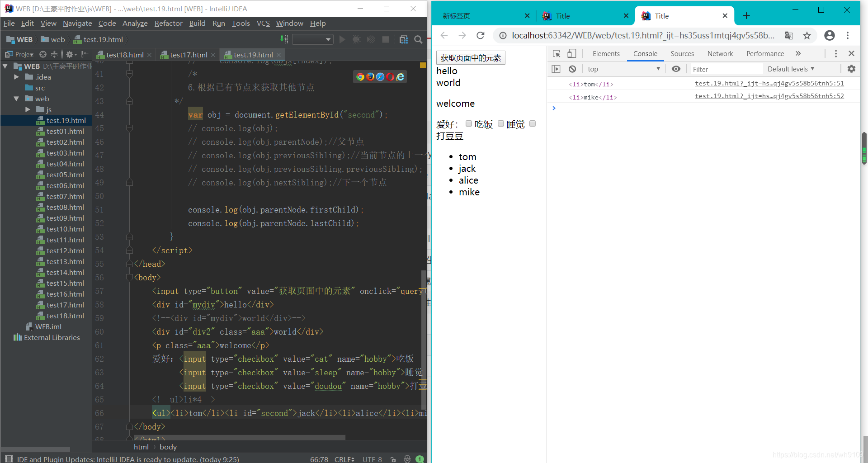Screen dimensions: 868x463
Task: Click the Console Filter input field
Action: tap(726, 69)
